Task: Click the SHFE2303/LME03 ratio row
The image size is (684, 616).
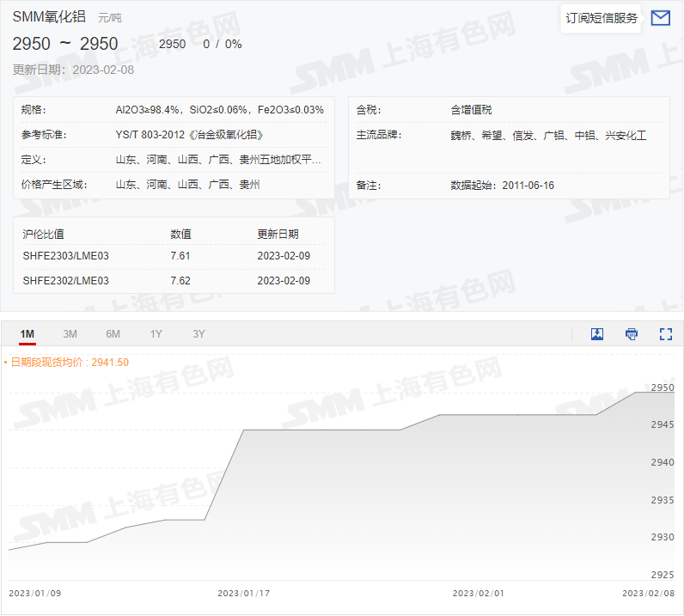Action: click(x=66, y=256)
